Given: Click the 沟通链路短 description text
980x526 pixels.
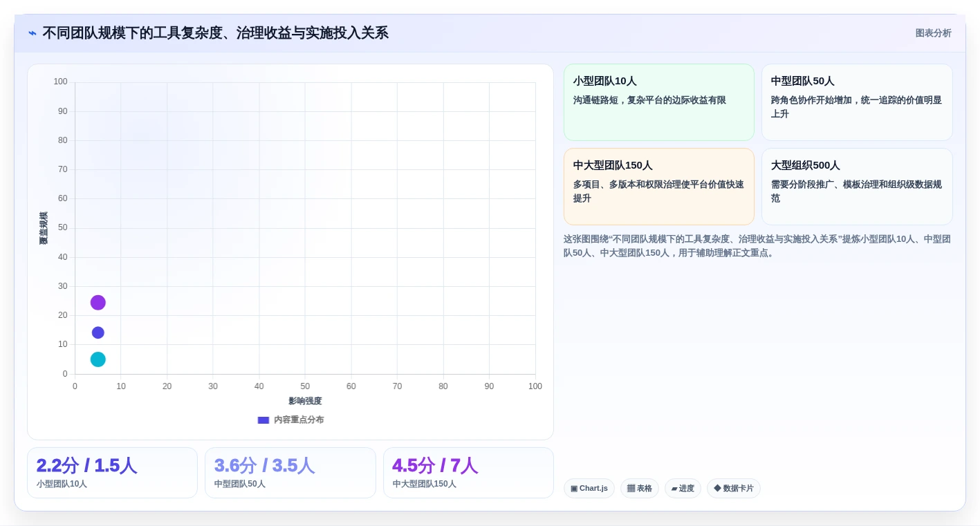Looking at the screenshot, I should coord(649,100).
